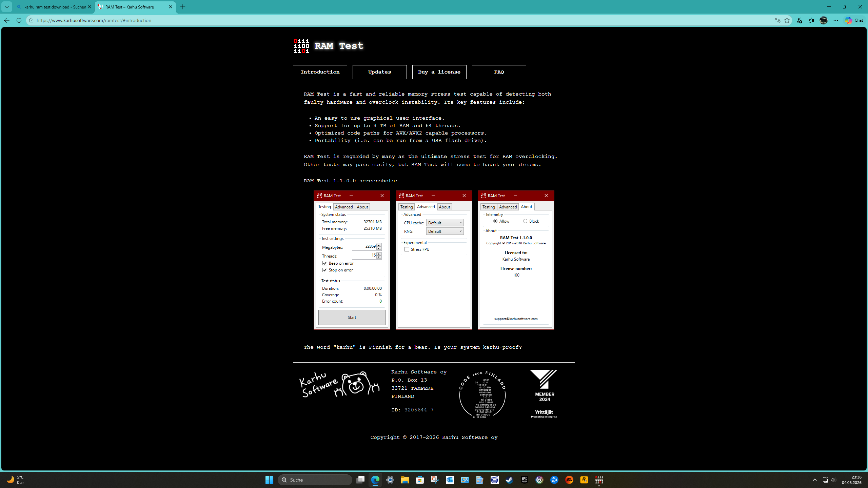Select the Block telemetry radio button
Viewport: 868px width, 488px height.
(x=525, y=221)
